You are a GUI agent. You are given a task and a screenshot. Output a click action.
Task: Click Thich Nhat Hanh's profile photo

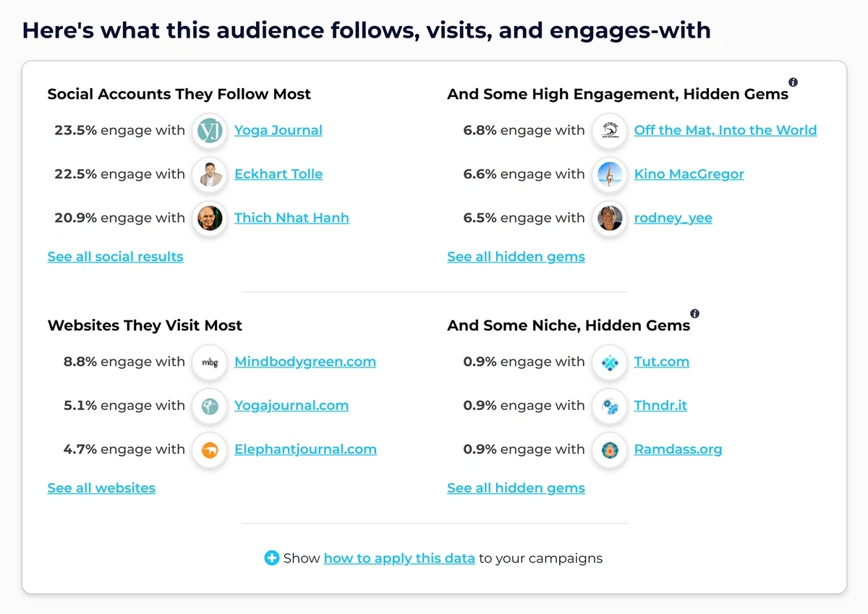(210, 218)
